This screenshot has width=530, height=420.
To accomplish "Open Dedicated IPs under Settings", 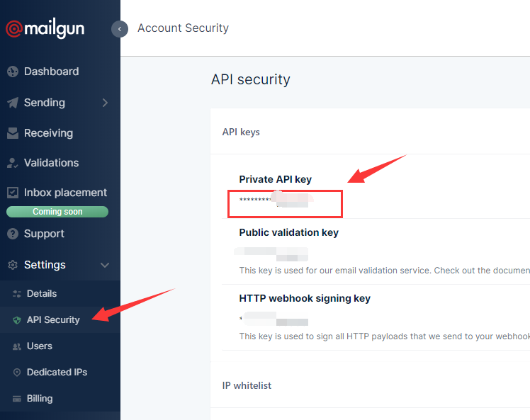I will [x=57, y=373].
